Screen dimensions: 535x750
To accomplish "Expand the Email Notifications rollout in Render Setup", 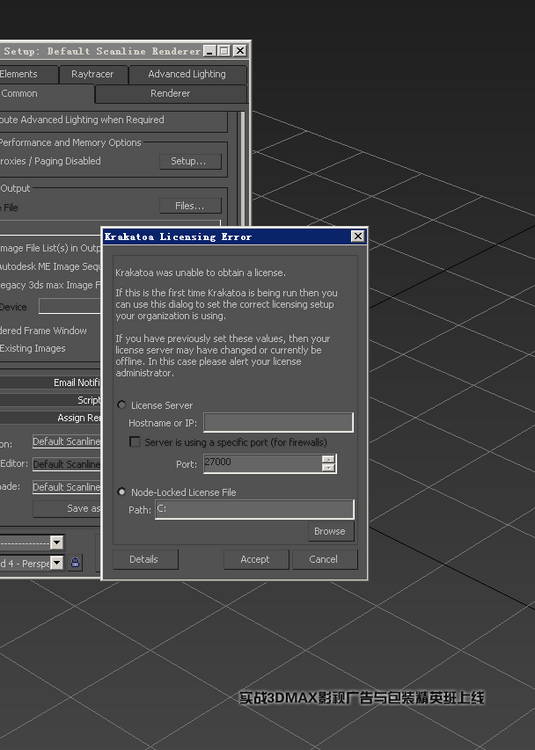I will click(50, 382).
